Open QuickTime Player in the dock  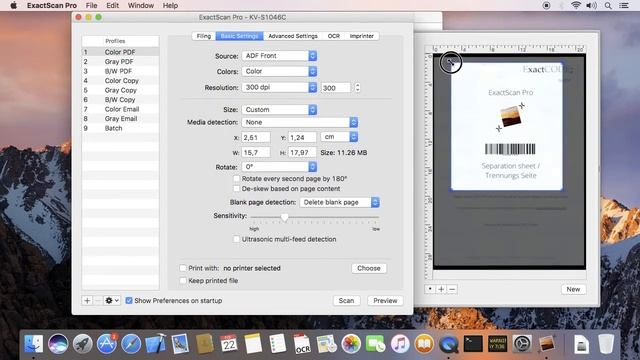click(449, 344)
